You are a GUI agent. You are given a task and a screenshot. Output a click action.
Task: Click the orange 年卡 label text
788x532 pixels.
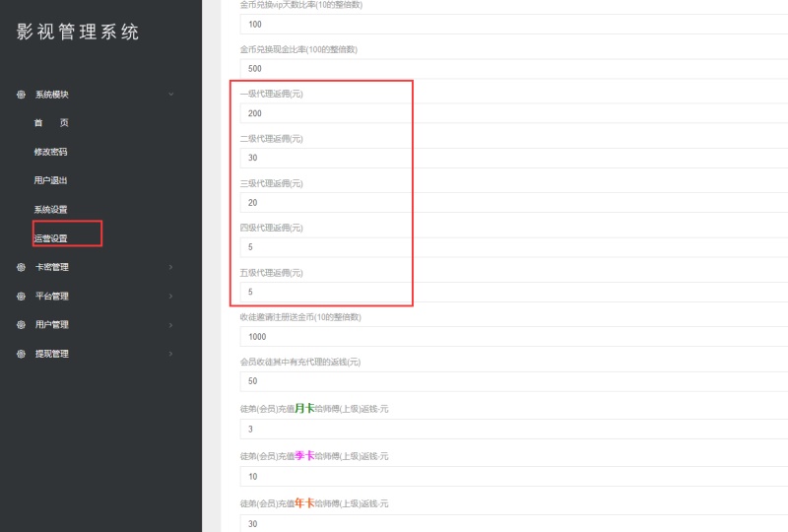pyautogui.click(x=304, y=502)
